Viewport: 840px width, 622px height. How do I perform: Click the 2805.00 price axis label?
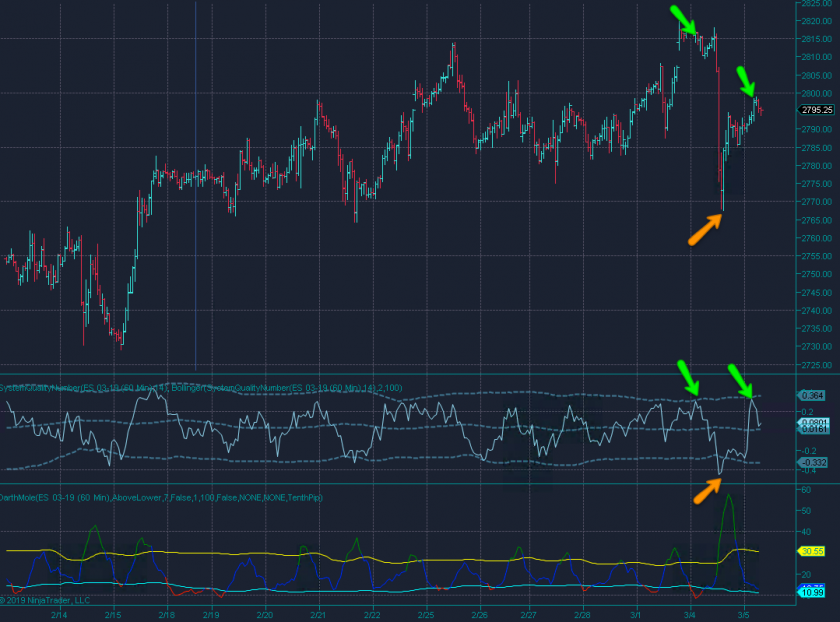[x=817, y=75]
